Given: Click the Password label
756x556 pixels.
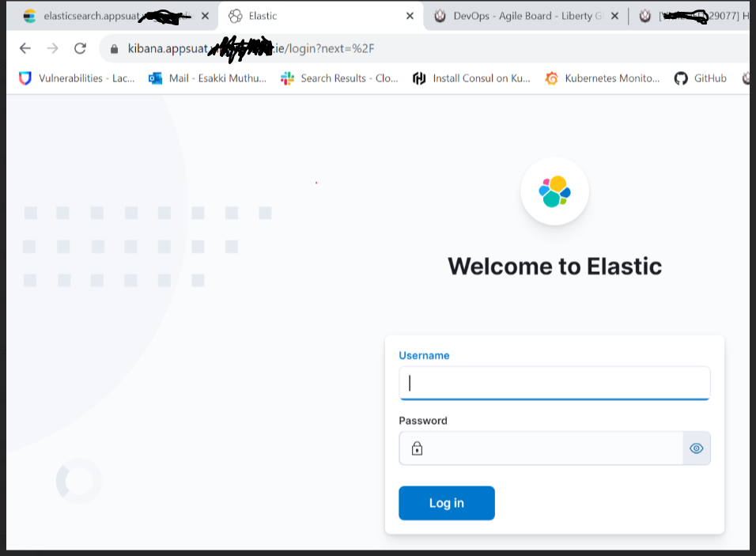Looking at the screenshot, I should (x=423, y=421).
